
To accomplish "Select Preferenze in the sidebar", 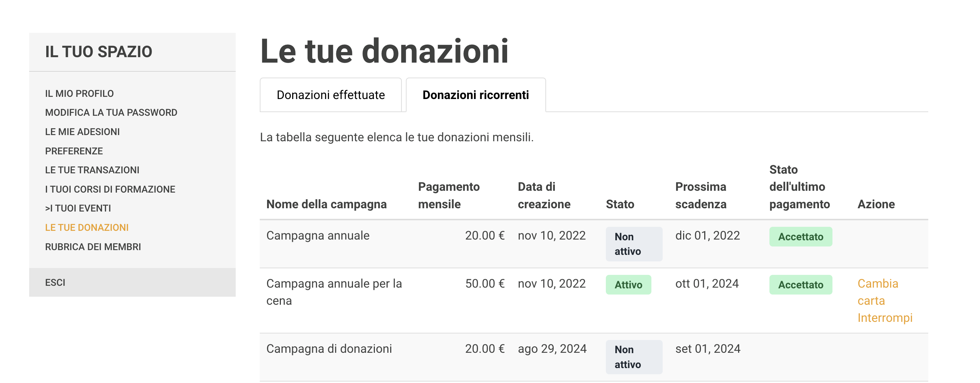I will [74, 151].
